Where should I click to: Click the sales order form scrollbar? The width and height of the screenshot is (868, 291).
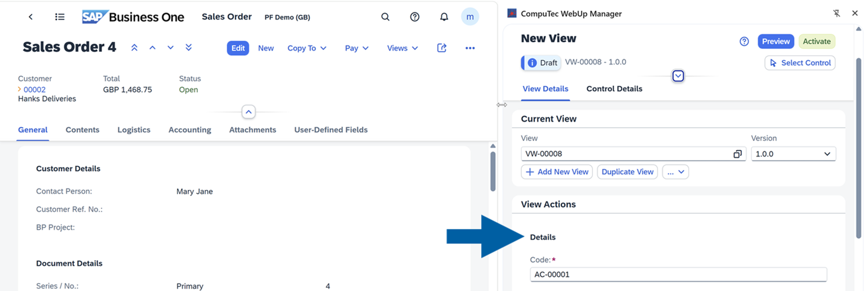493,172
